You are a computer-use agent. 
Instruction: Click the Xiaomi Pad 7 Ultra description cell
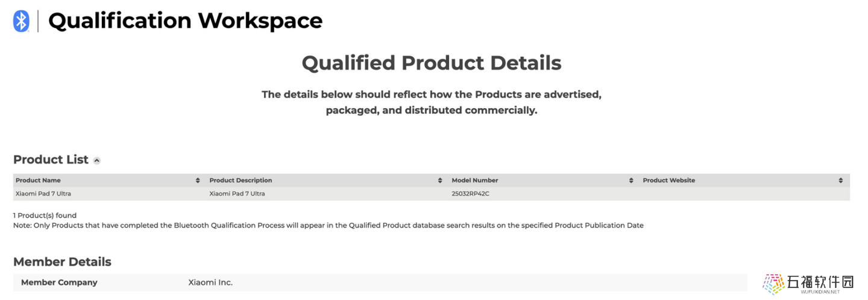tap(237, 194)
